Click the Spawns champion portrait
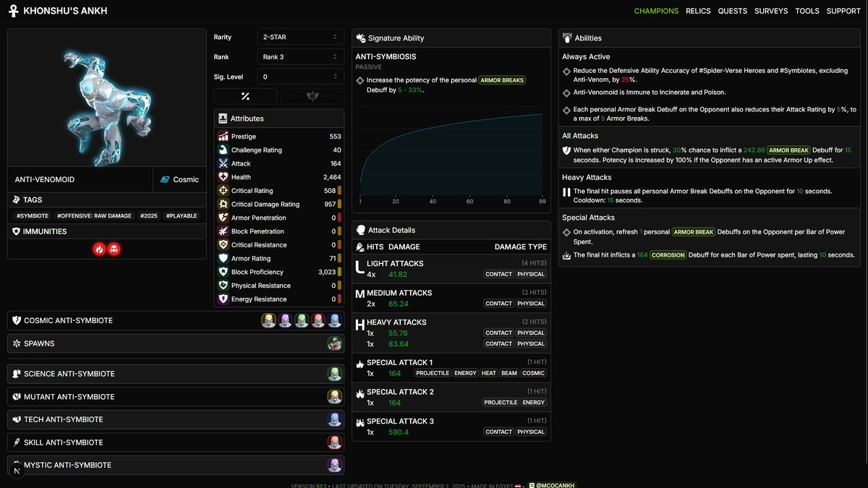The height and width of the screenshot is (488, 868). [x=334, y=343]
